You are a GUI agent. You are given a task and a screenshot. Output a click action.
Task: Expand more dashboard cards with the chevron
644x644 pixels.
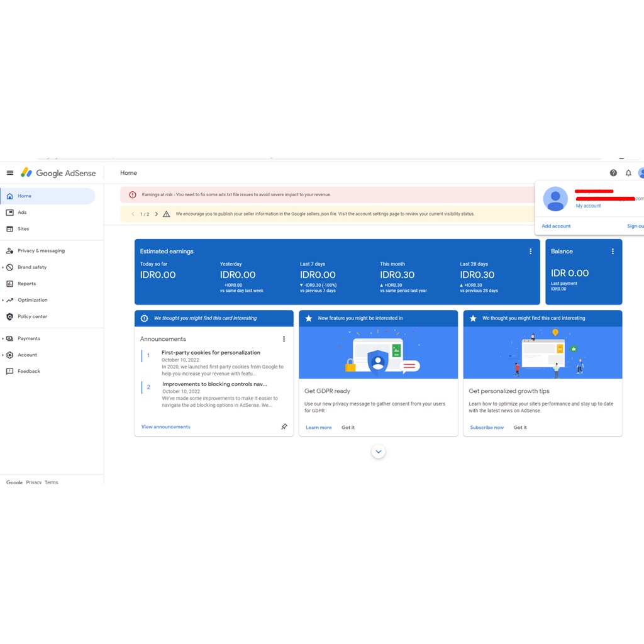point(378,451)
